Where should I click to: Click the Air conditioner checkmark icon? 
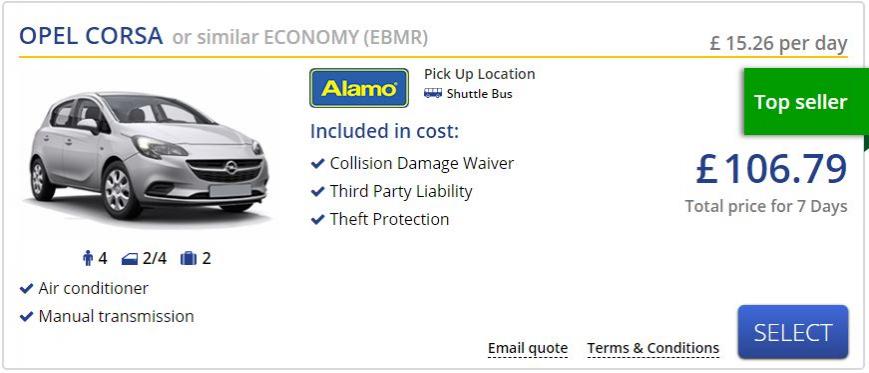27,289
